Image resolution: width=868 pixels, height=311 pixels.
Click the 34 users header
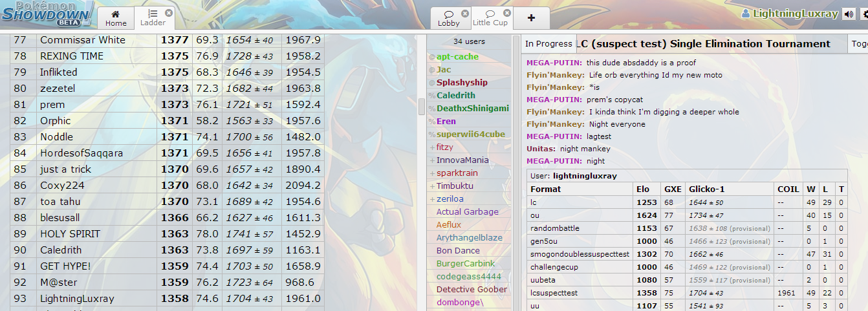[x=469, y=41]
